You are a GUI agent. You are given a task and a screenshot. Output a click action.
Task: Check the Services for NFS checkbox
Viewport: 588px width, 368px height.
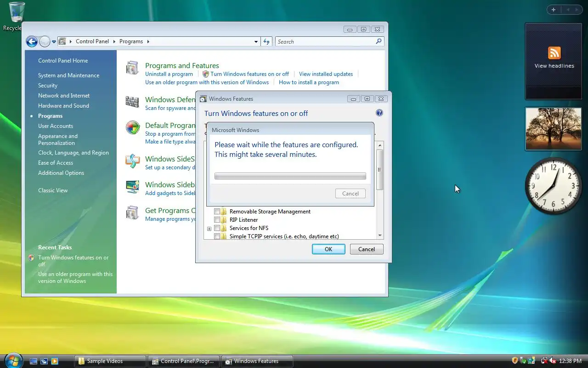coord(217,228)
